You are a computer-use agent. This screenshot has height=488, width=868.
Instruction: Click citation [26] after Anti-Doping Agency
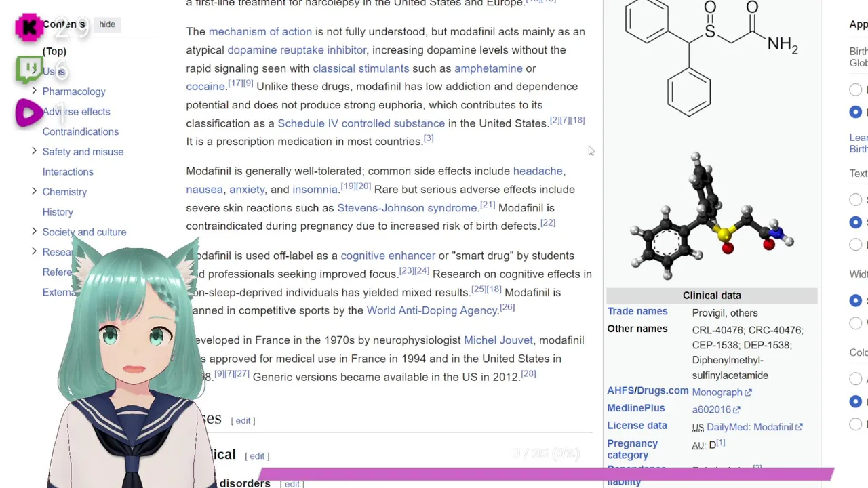[507, 307]
